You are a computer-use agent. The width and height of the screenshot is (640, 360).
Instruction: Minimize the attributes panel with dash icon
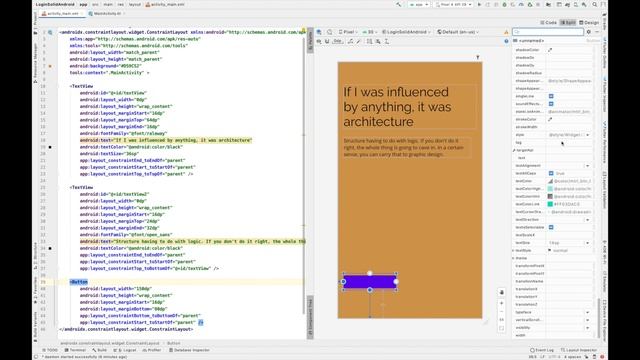(597, 32)
